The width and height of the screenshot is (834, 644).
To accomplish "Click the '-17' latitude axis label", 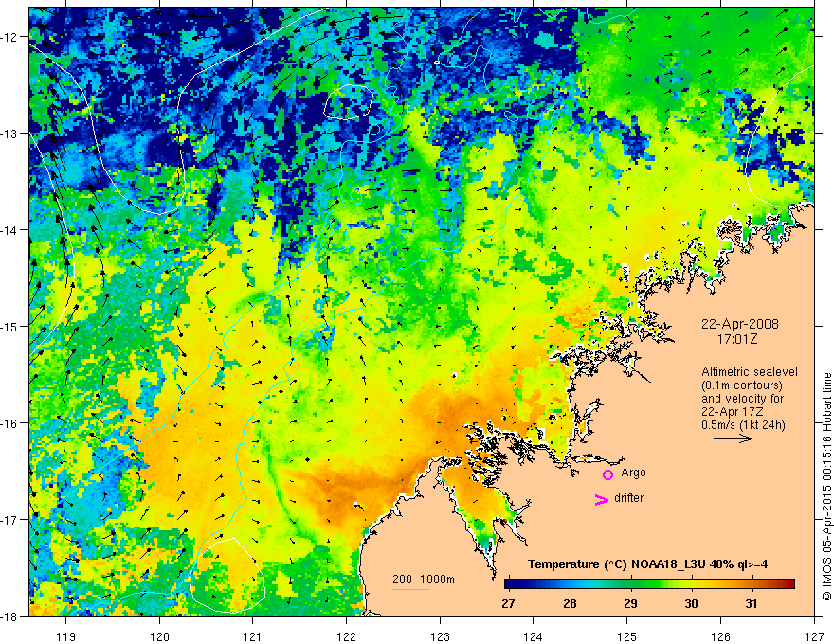I will pyautogui.click(x=10, y=520).
